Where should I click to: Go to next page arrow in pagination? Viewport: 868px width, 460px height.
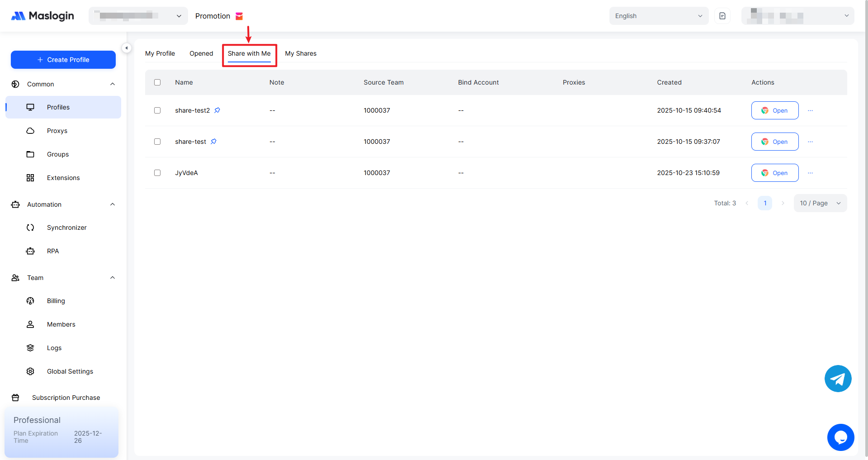coord(783,203)
